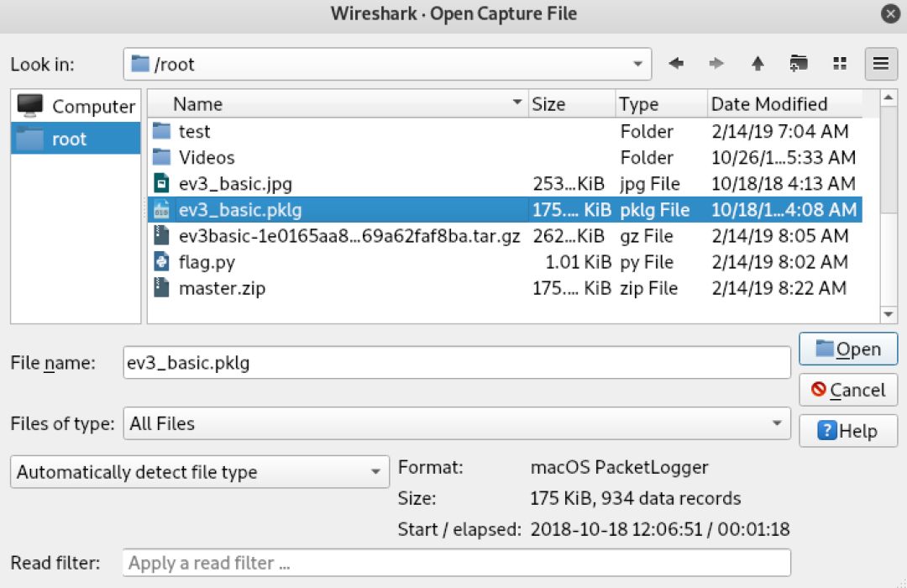Click the 1.01 KiB size cell
907x588 pixels.
coord(578,261)
